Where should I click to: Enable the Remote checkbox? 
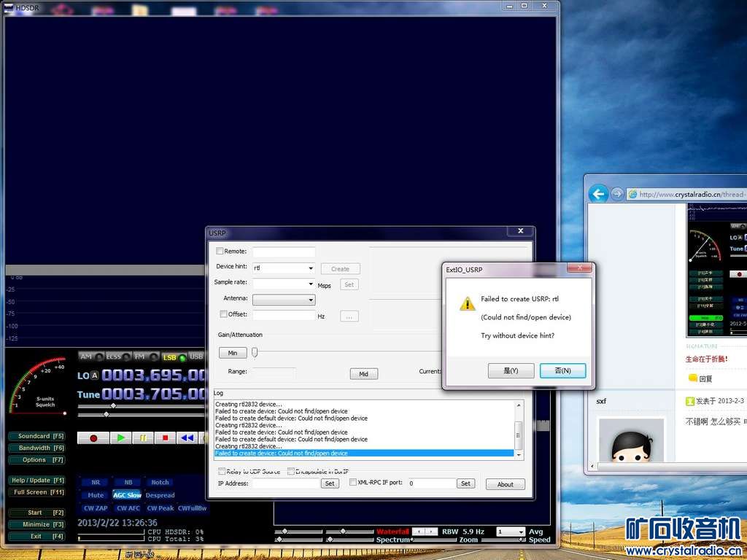[x=220, y=252]
